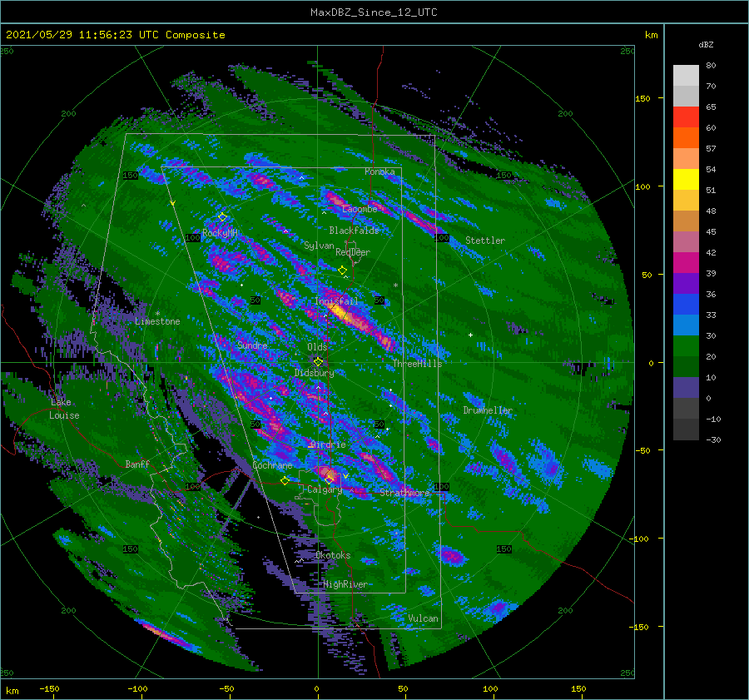Select the yellow 51-54 dBZ legend swatch
Screen dimensions: 749x700
tap(686, 180)
